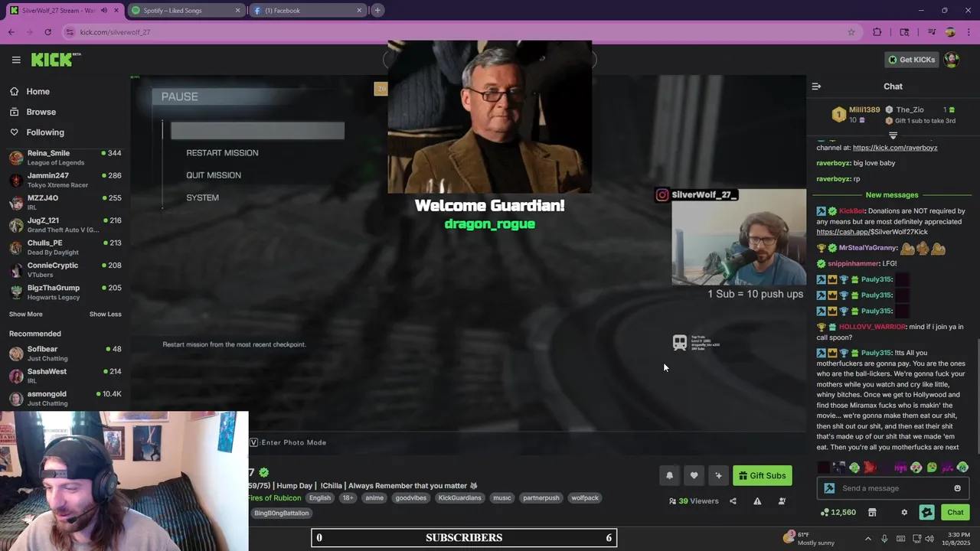Image resolution: width=980 pixels, height=551 pixels.
Task: Open MZZJ4O's channel
Action: (65, 202)
